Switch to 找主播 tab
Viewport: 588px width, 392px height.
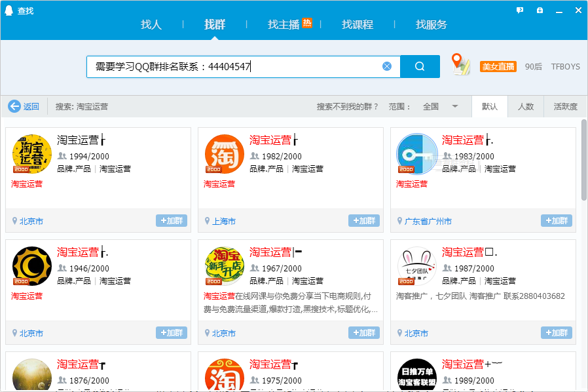[284, 24]
